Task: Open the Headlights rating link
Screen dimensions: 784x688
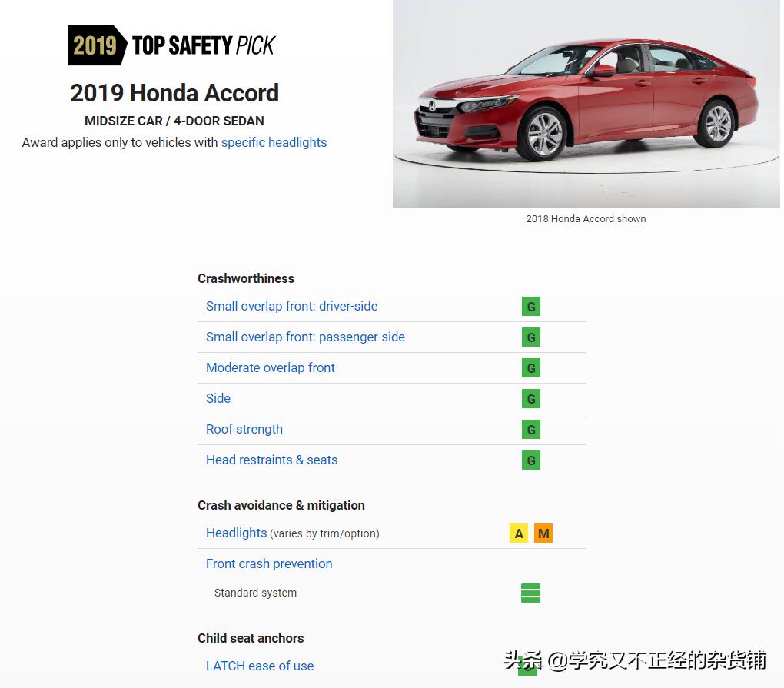Action: pyautogui.click(x=236, y=533)
